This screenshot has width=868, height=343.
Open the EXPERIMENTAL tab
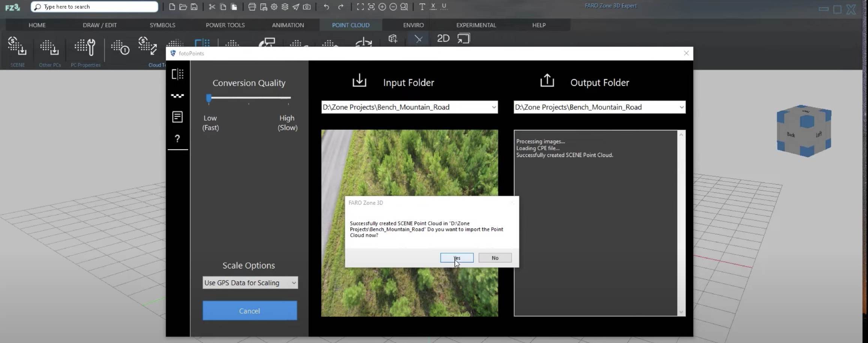point(476,25)
